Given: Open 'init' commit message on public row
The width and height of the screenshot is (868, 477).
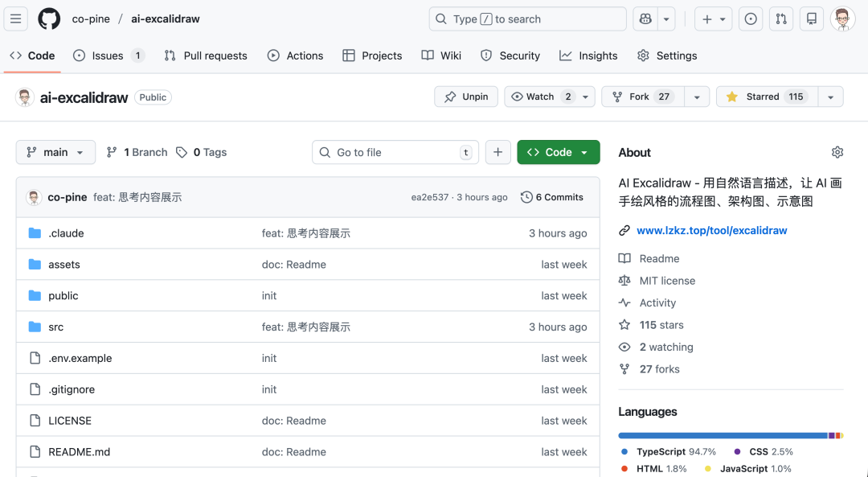Looking at the screenshot, I should click(x=269, y=296).
